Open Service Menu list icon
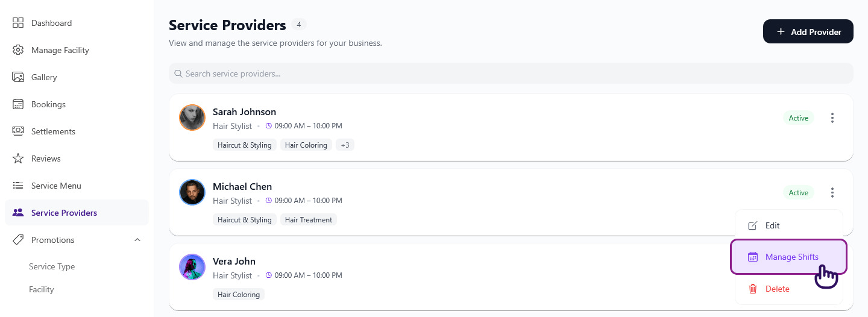This screenshot has height=317, width=868. 18,186
